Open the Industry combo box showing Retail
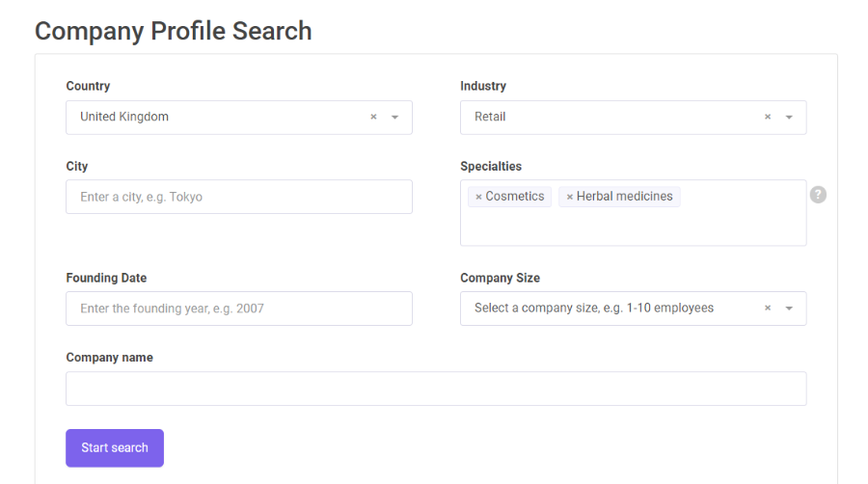 634,118
